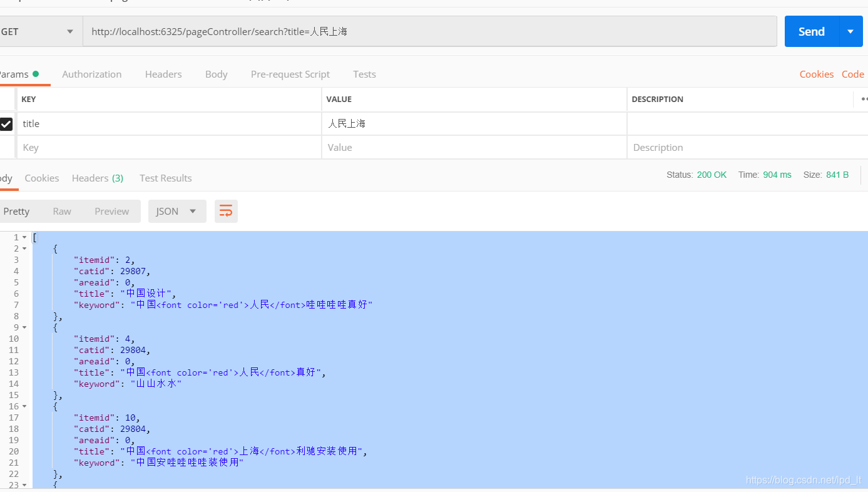This screenshot has height=492, width=868.
Task: Click the "catid": 29807 line
Action: pyautogui.click(x=113, y=271)
